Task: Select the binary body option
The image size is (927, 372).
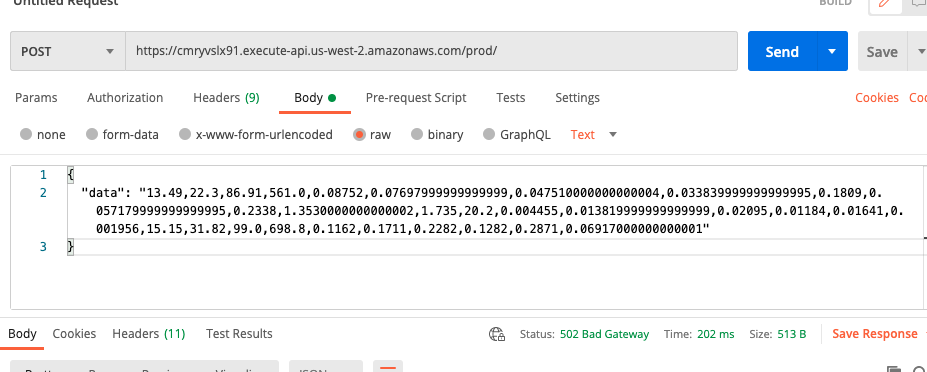Action: 437,134
